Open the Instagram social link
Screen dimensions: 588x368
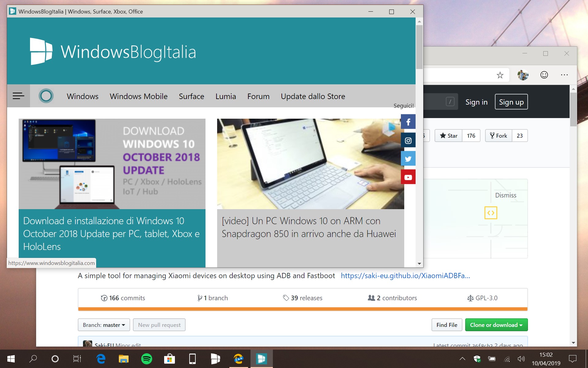coord(408,140)
